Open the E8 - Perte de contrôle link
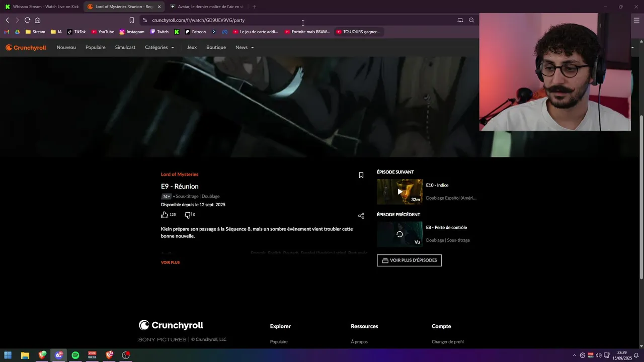The height and width of the screenshot is (362, 644). (446, 228)
